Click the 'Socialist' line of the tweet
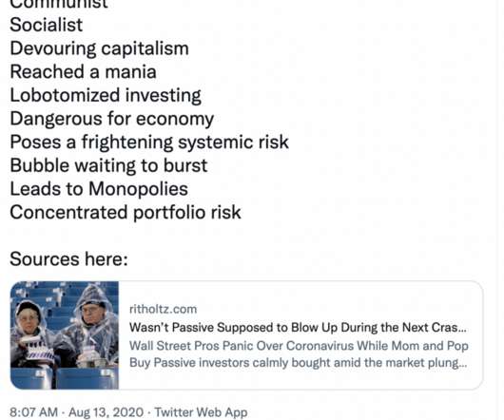The height and width of the screenshot is (420, 504). [47, 25]
